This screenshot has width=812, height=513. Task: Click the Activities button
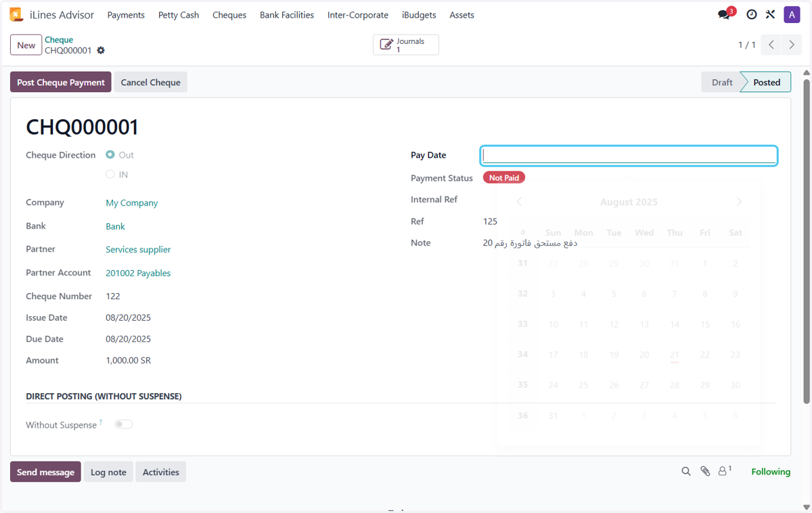click(x=161, y=472)
